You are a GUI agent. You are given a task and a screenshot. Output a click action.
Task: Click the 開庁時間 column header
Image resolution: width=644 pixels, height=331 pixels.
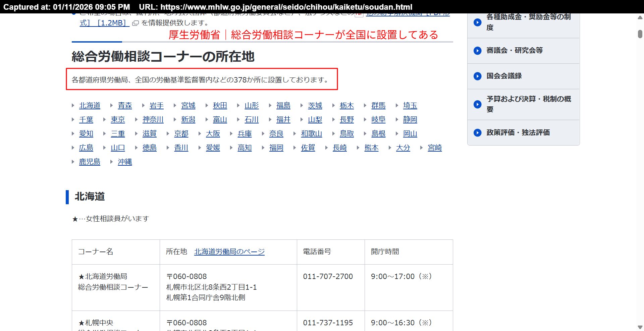(x=409, y=252)
